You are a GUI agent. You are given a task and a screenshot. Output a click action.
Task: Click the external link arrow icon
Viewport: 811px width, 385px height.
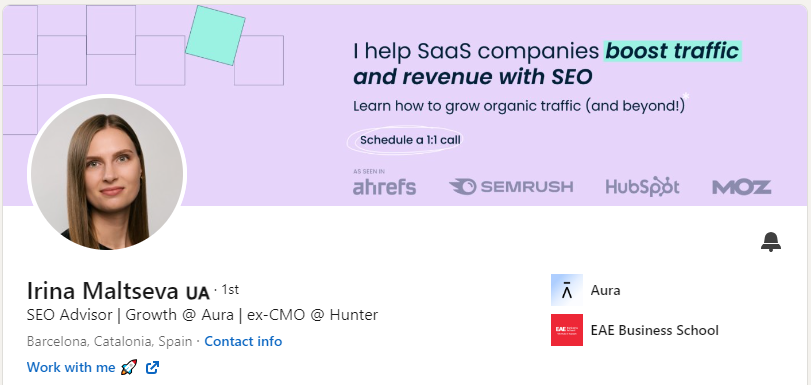tap(153, 367)
